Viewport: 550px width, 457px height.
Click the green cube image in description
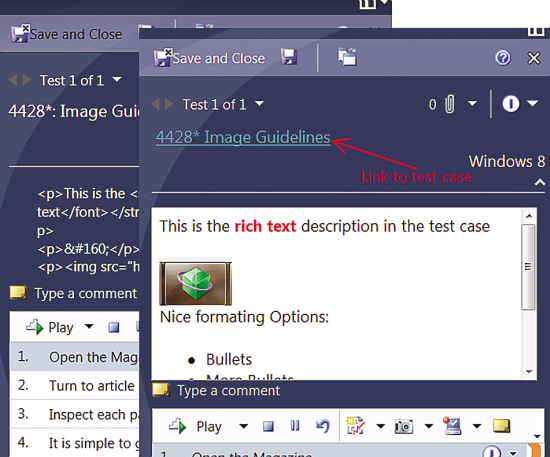coord(195,283)
